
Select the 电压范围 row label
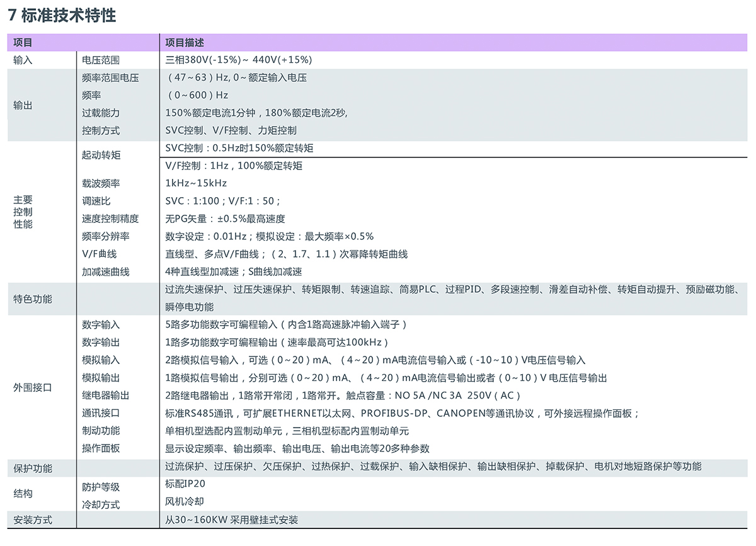point(100,60)
